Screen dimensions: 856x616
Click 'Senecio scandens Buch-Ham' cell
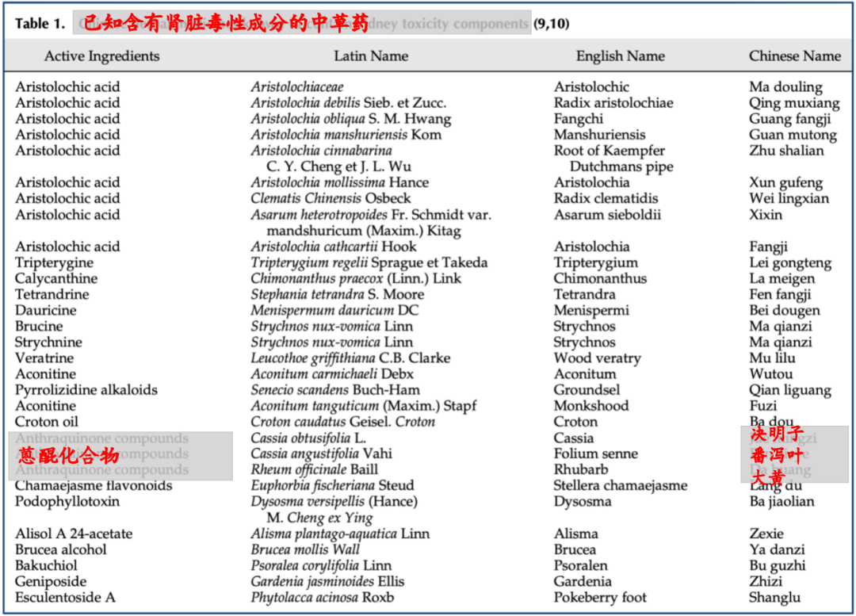click(x=335, y=390)
